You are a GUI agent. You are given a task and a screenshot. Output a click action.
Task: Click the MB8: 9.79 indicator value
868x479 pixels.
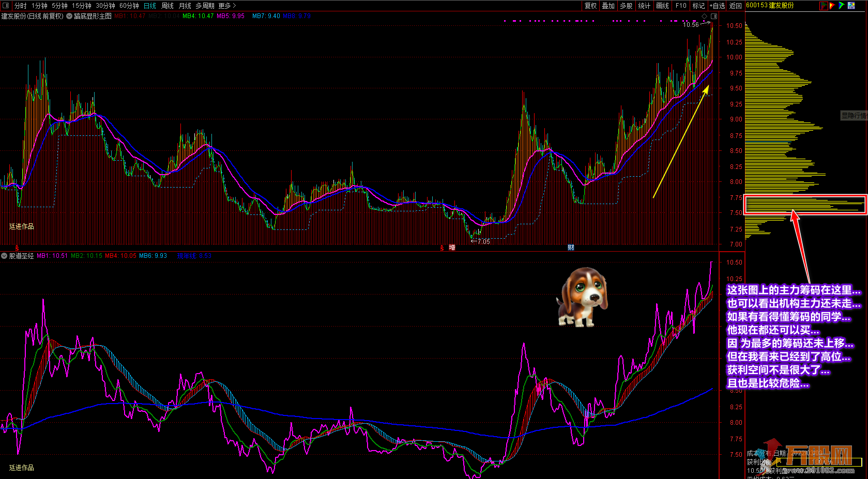click(x=297, y=16)
